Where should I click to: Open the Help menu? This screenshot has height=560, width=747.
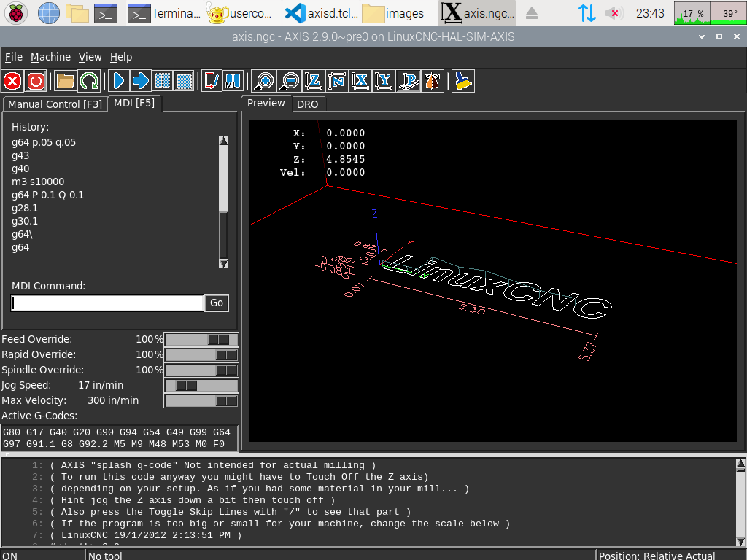click(121, 57)
